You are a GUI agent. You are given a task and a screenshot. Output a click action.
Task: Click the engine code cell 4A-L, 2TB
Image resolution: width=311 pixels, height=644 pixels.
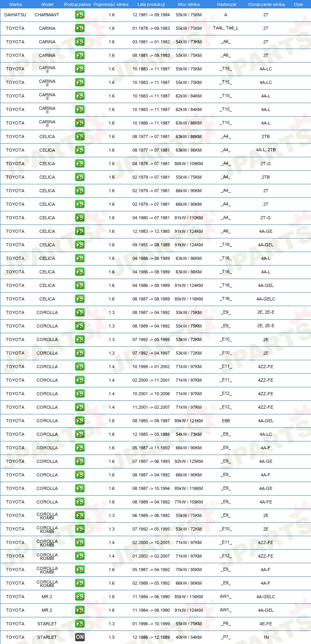tap(266, 150)
